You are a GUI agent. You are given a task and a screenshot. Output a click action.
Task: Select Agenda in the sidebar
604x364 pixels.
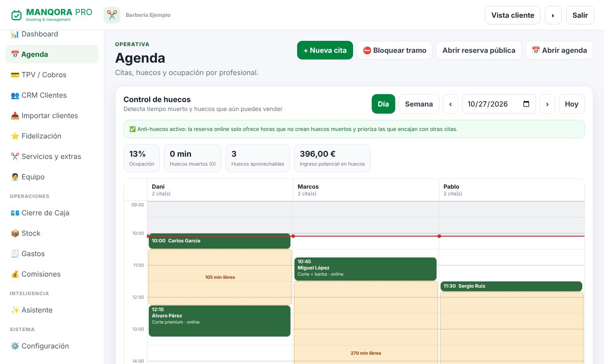(x=52, y=54)
